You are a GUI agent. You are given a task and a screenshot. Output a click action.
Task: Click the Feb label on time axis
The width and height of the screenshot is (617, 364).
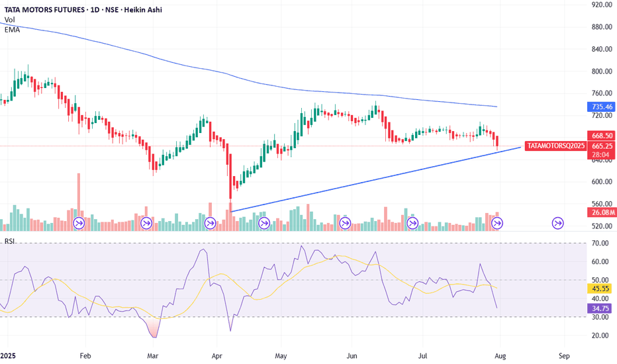point(85,356)
